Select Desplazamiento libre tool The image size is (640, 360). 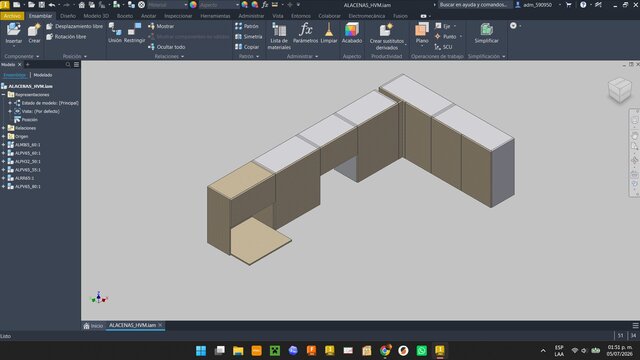(74, 26)
